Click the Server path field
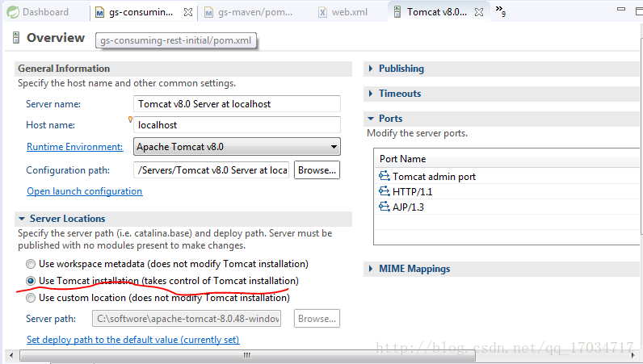Image resolution: width=643 pixels, height=364 pixels. coord(187,319)
